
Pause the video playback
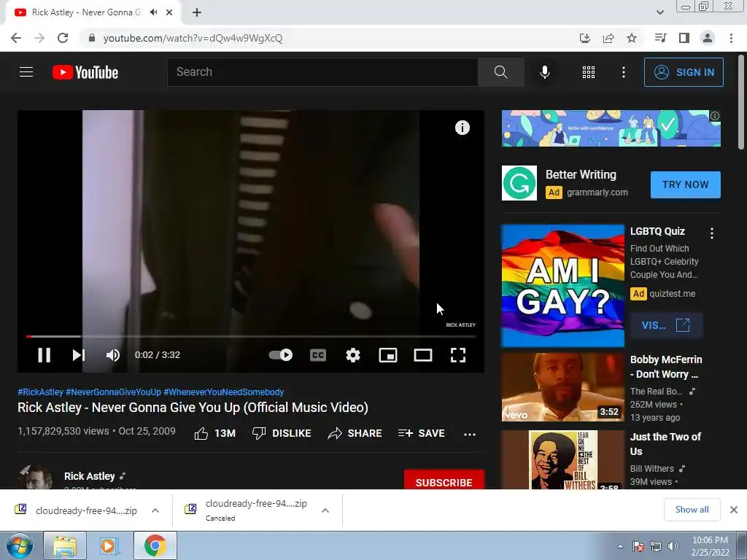[44, 355]
